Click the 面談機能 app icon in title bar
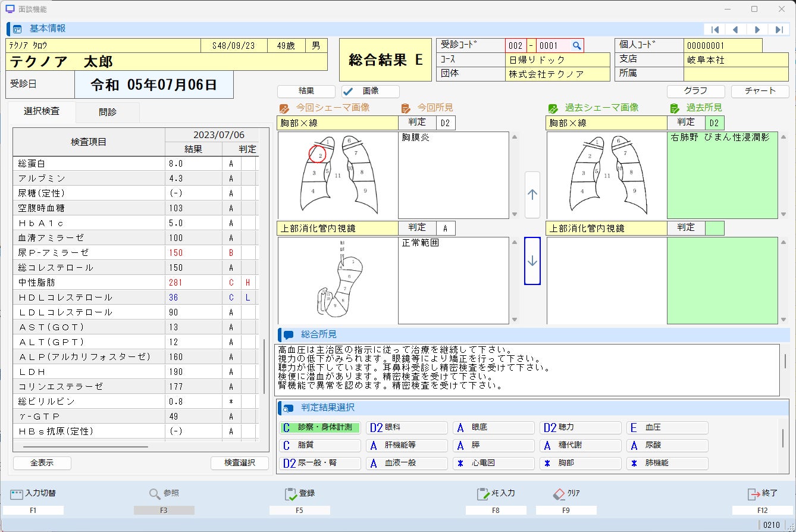This screenshot has height=532, width=796. 10,9
